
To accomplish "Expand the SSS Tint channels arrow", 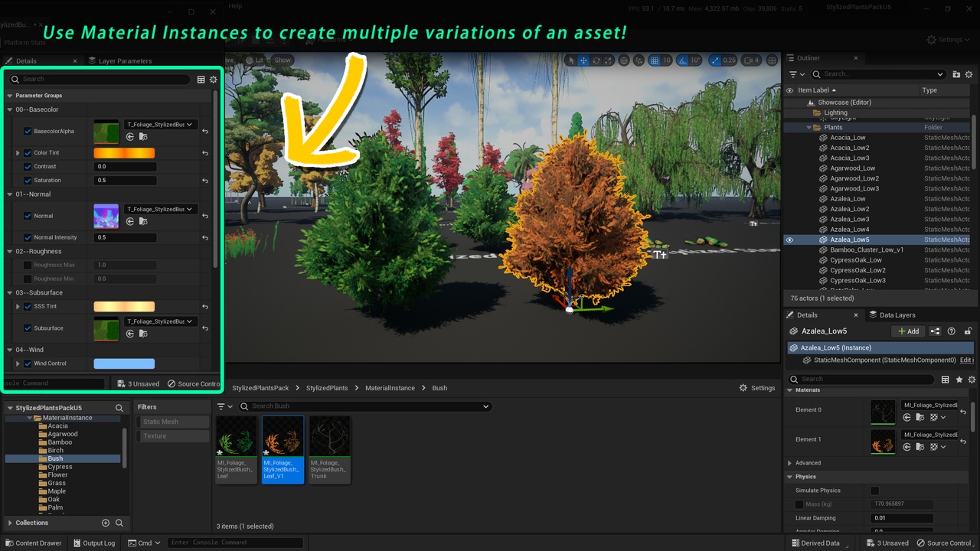I will pyautogui.click(x=18, y=307).
